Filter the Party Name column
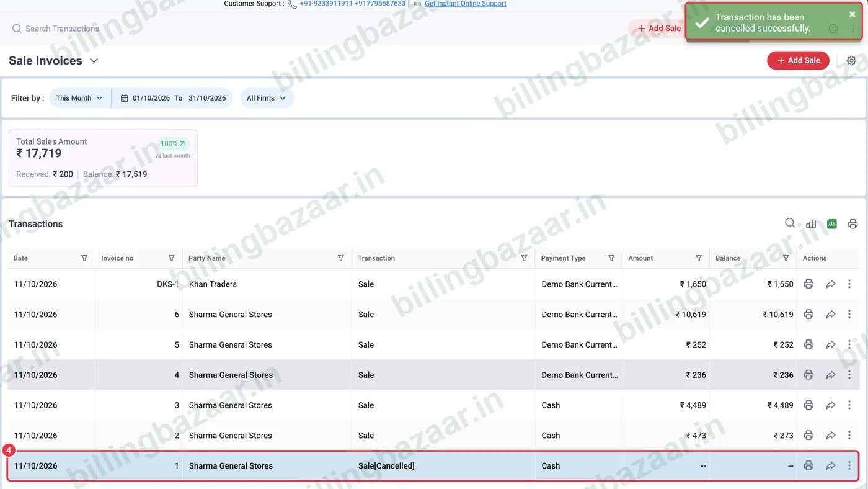868x489 pixels. pos(340,258)
